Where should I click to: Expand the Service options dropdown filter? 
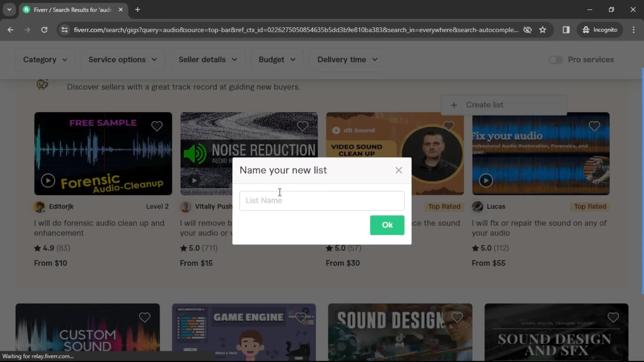click(x=123, y=59)
